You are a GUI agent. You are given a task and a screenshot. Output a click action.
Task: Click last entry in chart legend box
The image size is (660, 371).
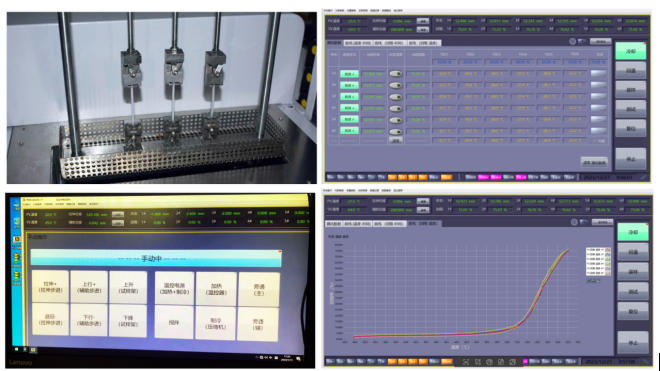598,273
